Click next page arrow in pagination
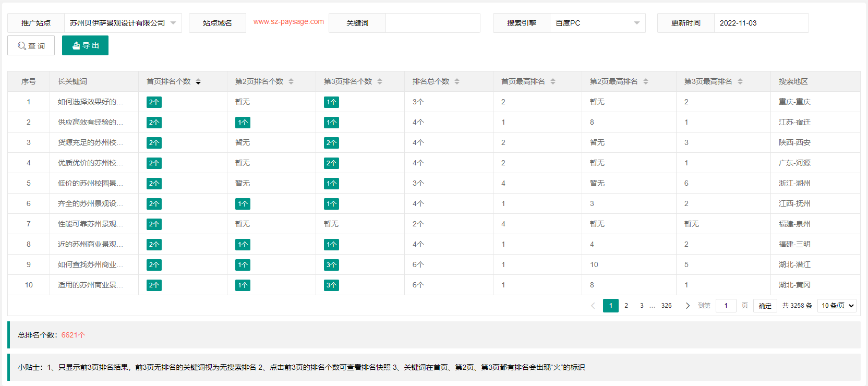The image size is (868, 386). point(688,306)
